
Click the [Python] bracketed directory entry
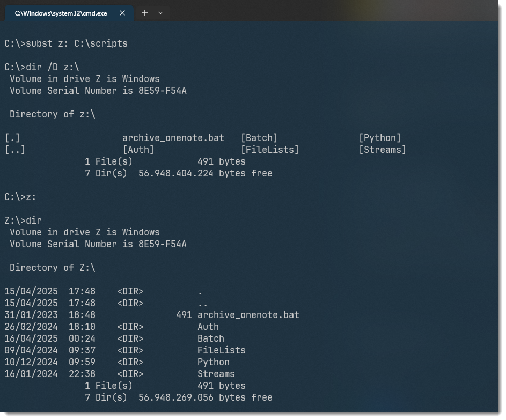pos(379,138)
